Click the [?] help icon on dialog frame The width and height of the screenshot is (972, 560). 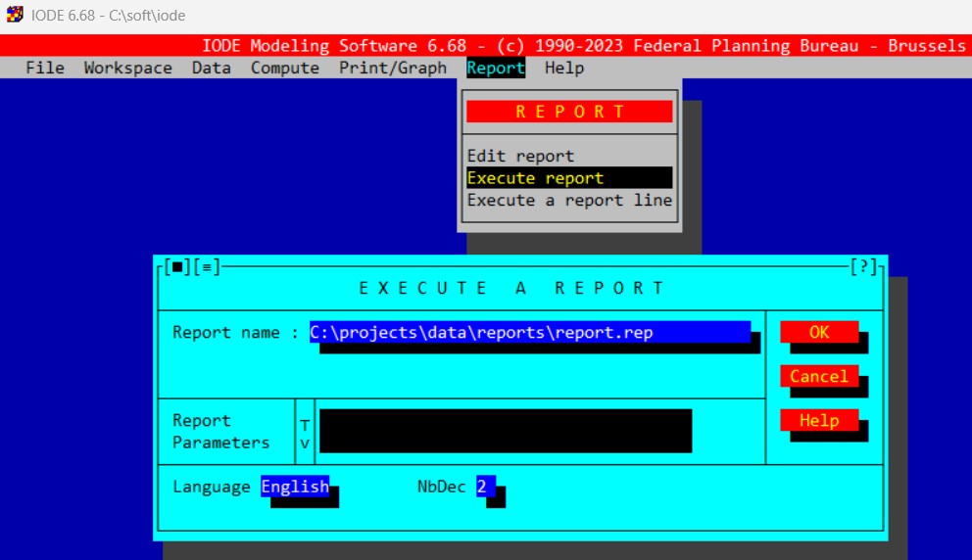[863, 267]
